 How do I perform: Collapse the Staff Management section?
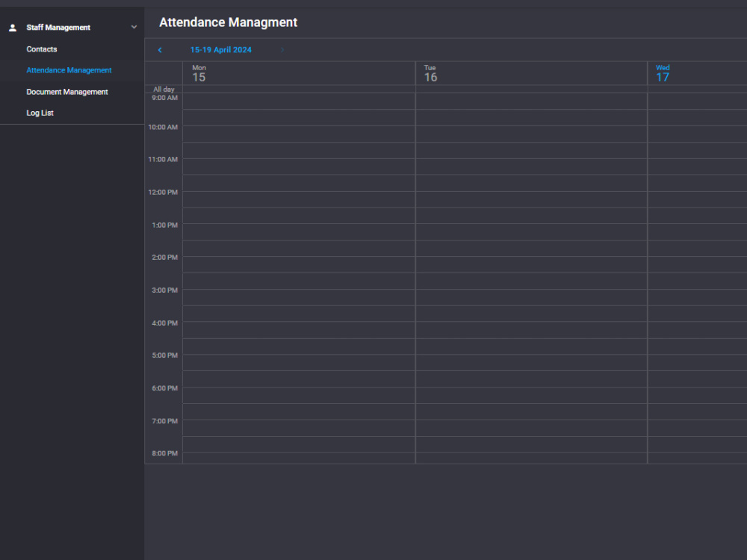(134, 27)
